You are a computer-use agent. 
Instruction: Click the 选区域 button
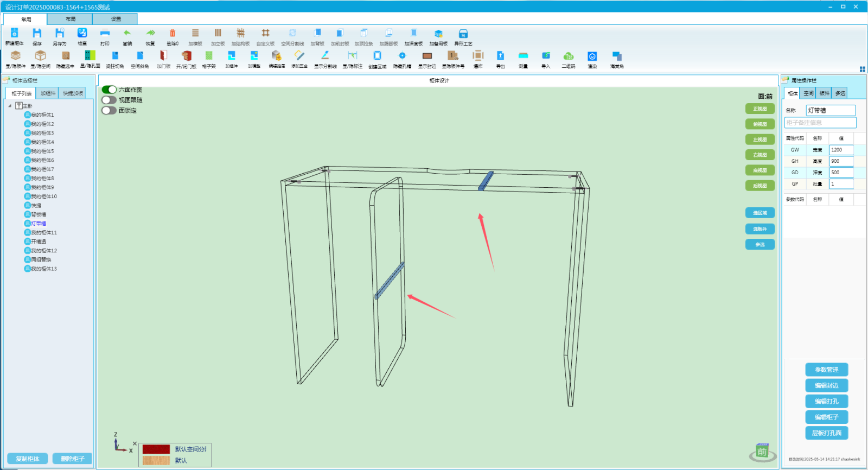point(760,213)
